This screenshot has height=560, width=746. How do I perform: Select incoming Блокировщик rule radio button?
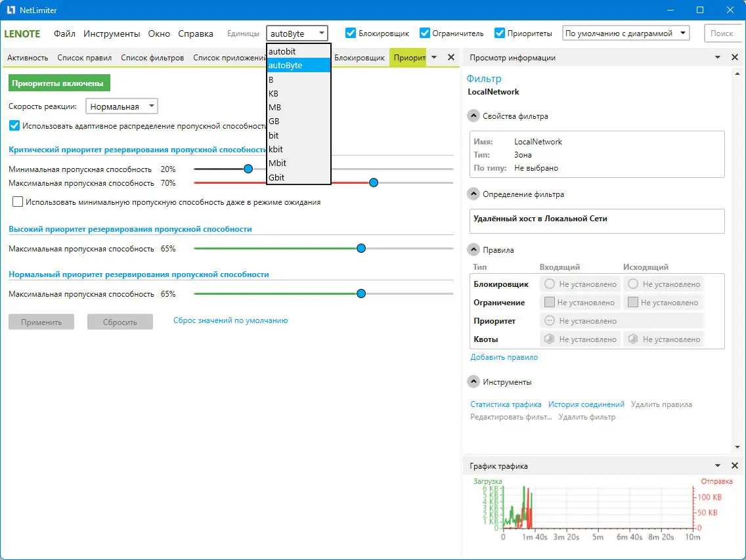[550, 284]
